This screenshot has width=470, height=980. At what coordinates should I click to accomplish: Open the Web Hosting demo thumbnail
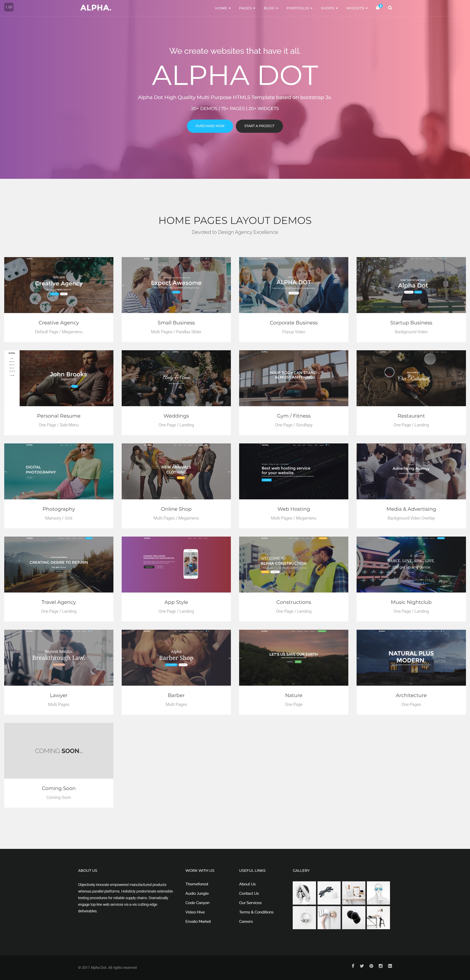point(294,471)
